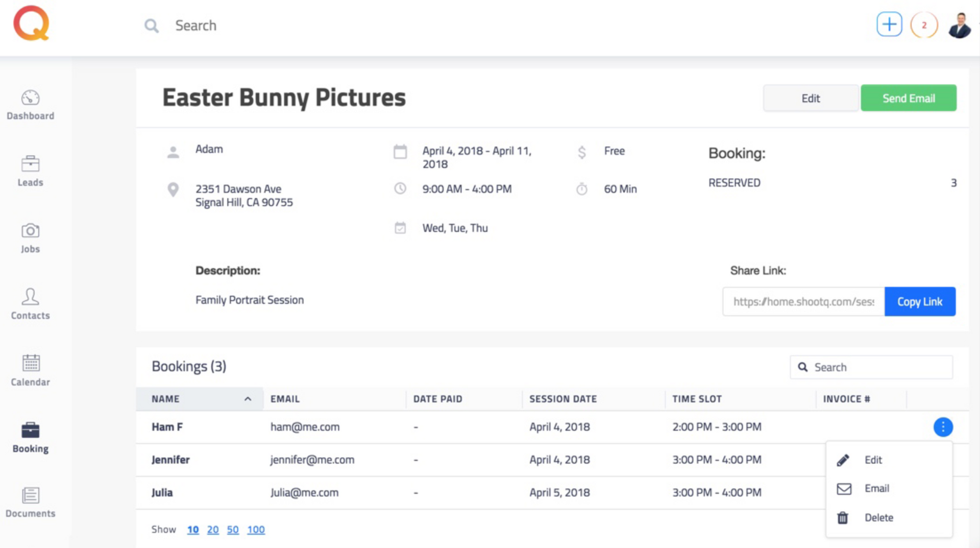Open the user profile avatar
The width and height of the screenshot is (980, 548).
point(960,25)
